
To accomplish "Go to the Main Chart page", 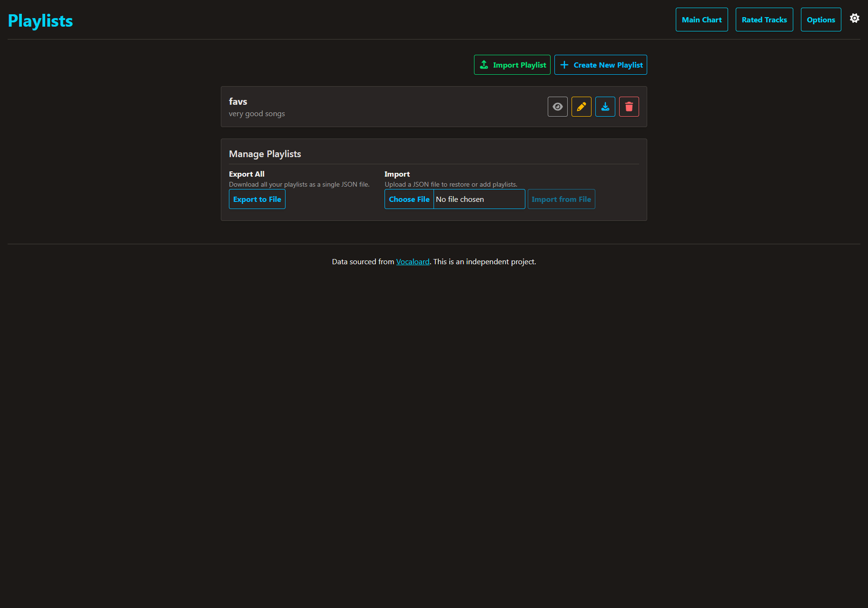I will coord(702,20).
